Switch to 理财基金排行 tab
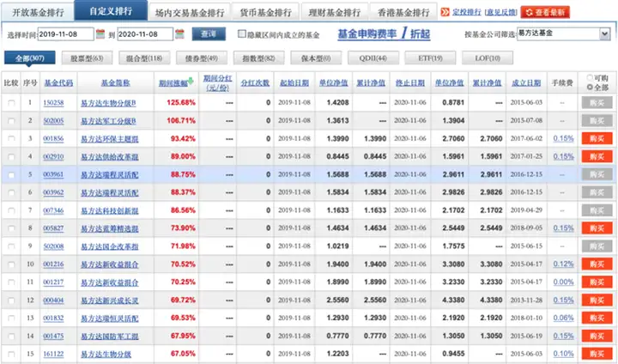The height and width of the screenshot is (364, 618). [x=334, y=13]
